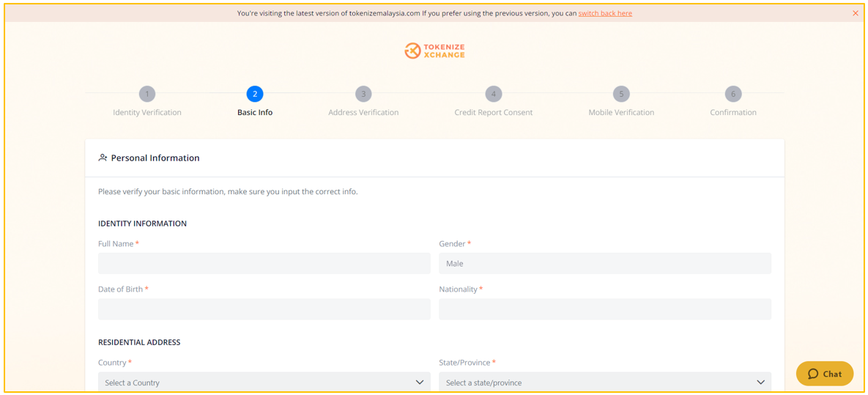The height and width of the screenshot is (395, 868).
Task: Click the step 6 Confirmation circle
Action: pos(733,95)
